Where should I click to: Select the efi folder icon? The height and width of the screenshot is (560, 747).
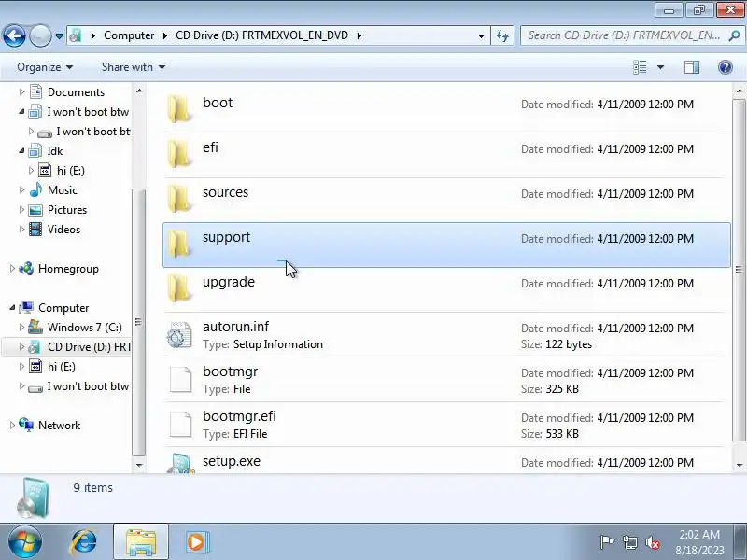point(179,153)
